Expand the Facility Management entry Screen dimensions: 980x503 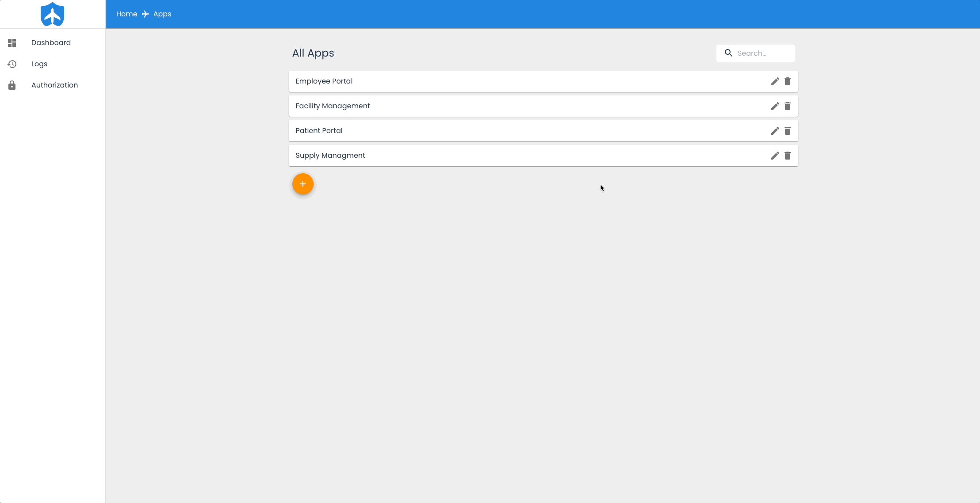tap(333, 106)
